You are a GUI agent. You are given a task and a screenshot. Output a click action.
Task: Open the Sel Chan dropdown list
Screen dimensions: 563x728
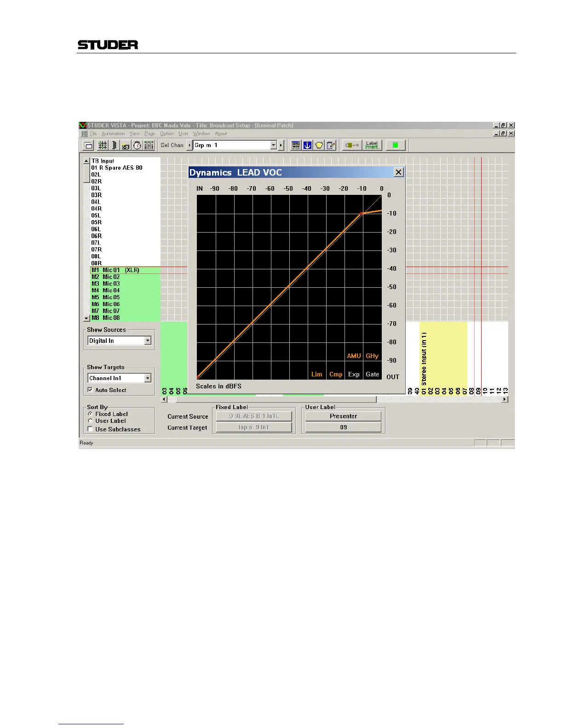coord(273,145)
